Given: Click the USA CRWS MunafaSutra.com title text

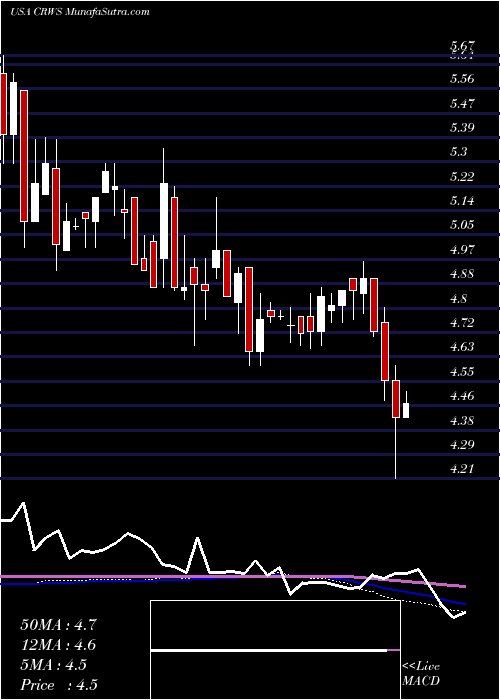Looking at the screenshot, I should pos(79,12).
